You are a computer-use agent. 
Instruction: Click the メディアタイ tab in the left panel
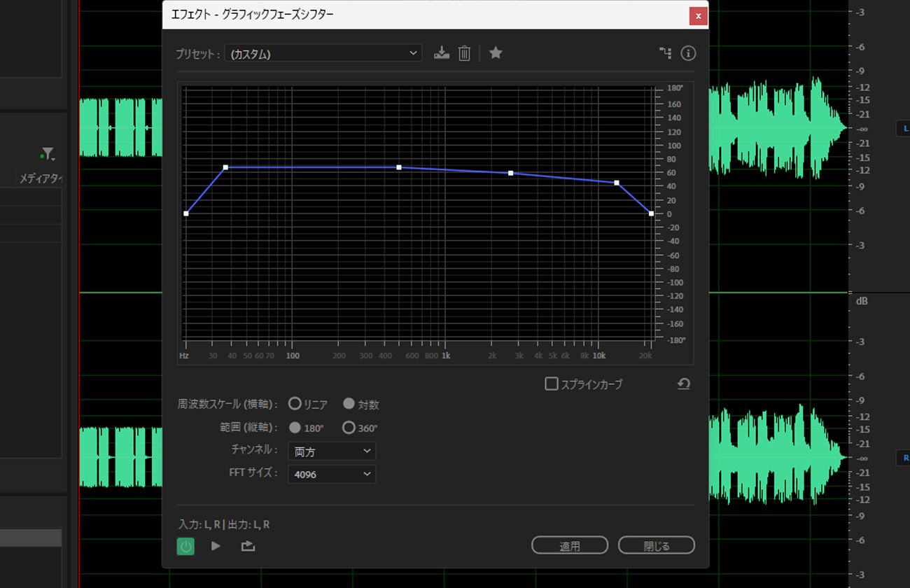pyautogui.click(x=41, y=178)
